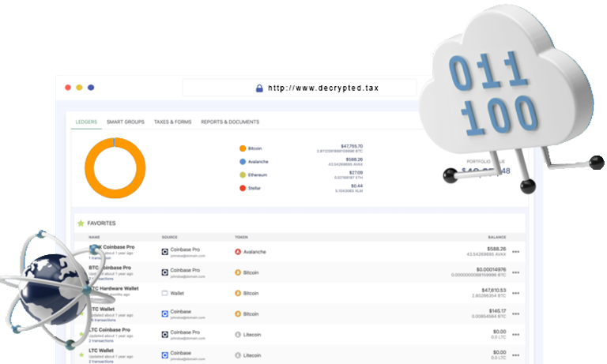Click the red Avalanche token icon in Favorites
Screen dimensions: 607x364
(237, 252)
